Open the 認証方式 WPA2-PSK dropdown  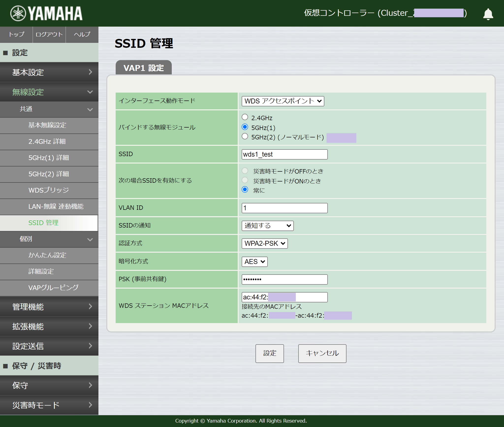(x=264, y=244)
